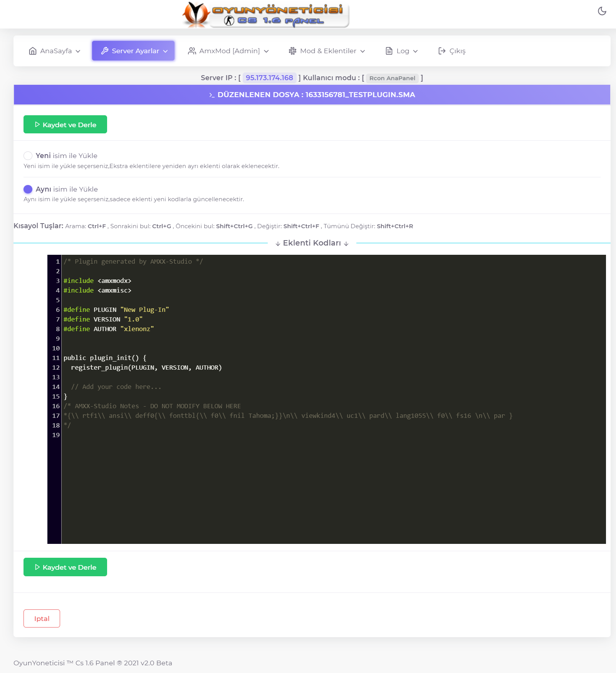Click the Plugin generated by AMXX-Studio comment

pyautogui.click(x=133, y=261)
